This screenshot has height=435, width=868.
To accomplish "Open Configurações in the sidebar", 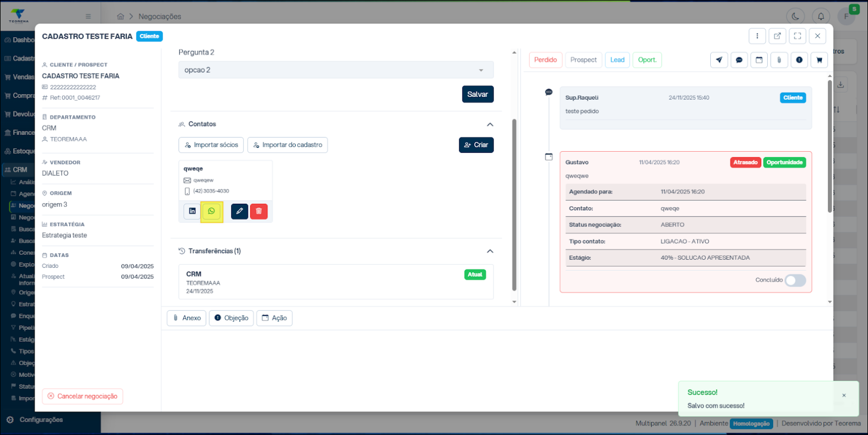I will coord(41,420).
